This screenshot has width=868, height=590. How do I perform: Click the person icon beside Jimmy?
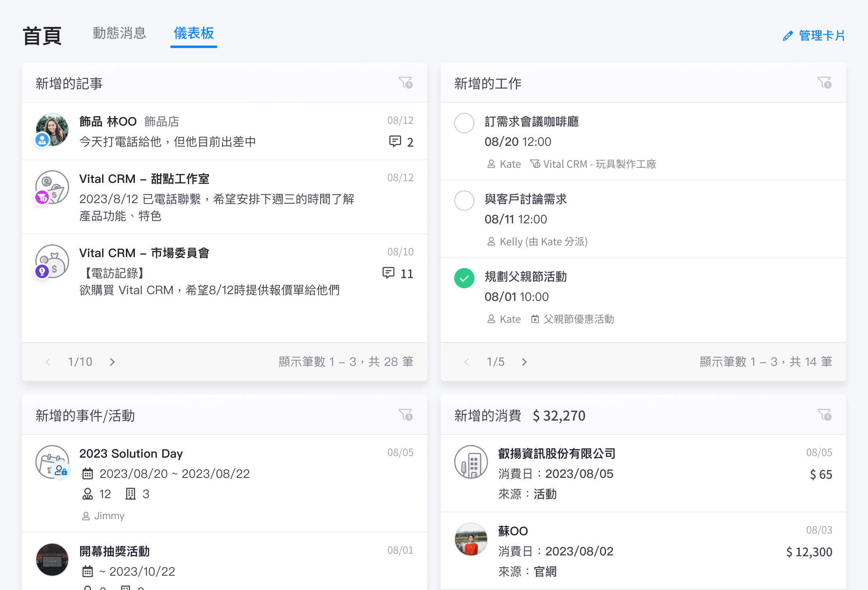click(86, 516)
